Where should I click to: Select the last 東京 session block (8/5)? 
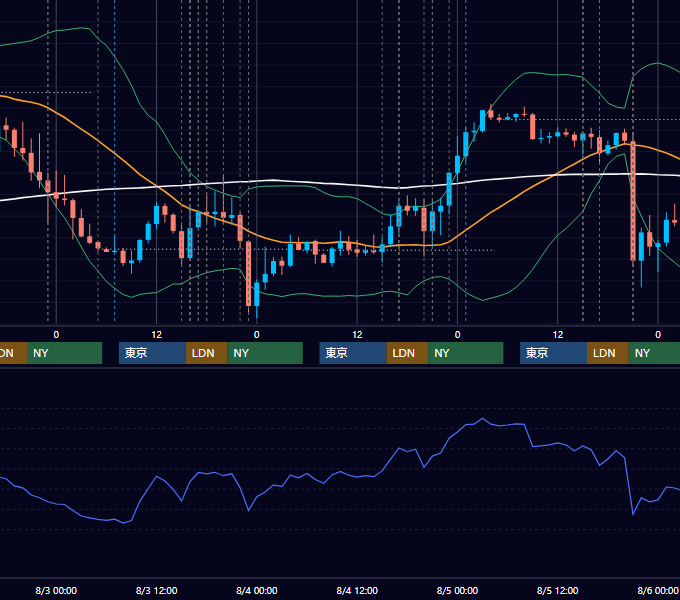tap(554, 353)
